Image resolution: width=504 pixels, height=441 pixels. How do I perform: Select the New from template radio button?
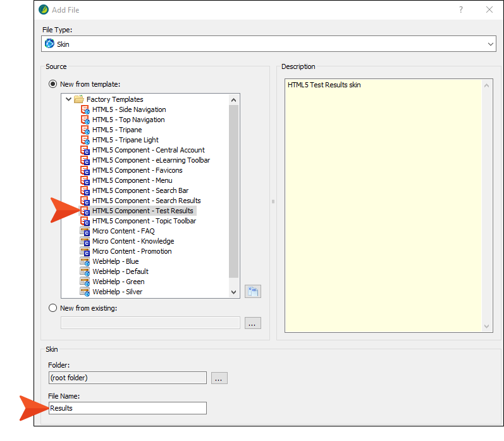[x=52, y=84]
